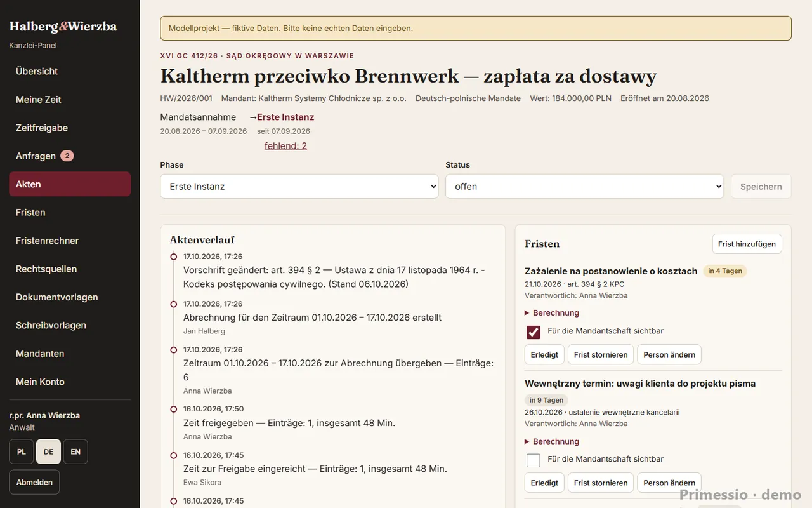Mark Wewnętrzny termin as Erledigt

click(x=545, y=483)
